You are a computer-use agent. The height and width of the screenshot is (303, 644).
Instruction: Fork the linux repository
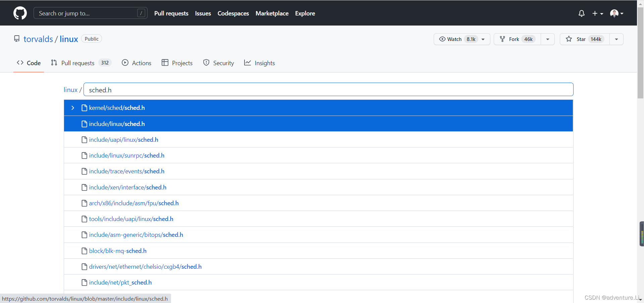(517, 39)
